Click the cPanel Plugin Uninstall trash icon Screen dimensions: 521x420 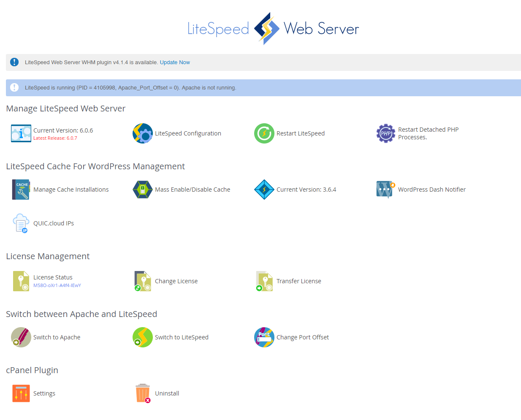tap(143, 393)
